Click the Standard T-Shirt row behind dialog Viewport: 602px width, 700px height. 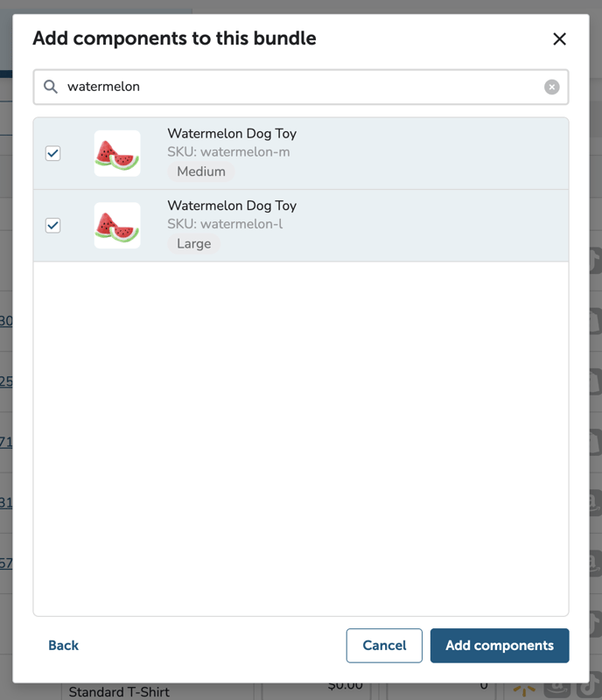click(x=119, y=692)
